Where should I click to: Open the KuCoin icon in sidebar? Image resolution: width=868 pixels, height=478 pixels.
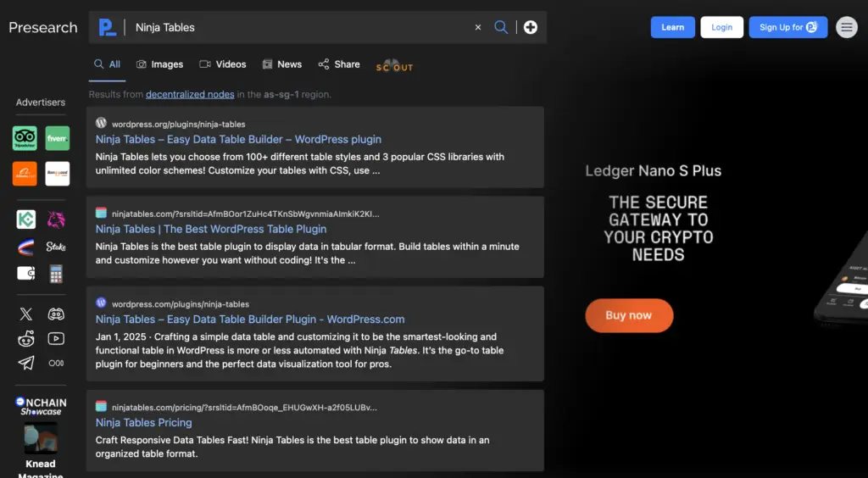pos(26,220)
